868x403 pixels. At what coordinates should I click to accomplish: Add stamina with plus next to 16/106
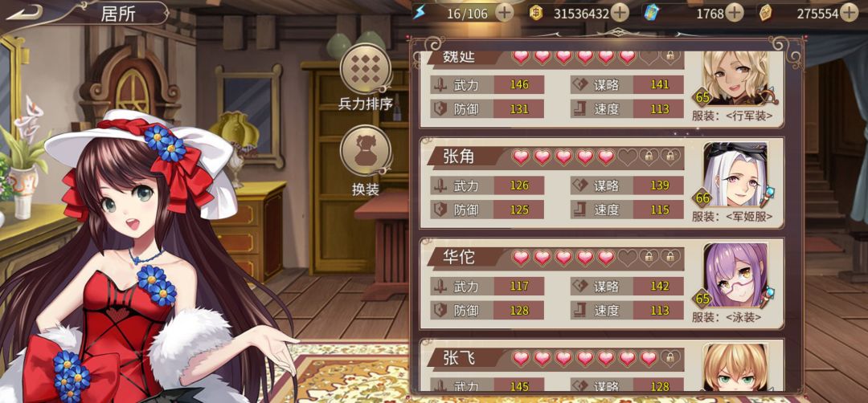(x=504, y=13)
